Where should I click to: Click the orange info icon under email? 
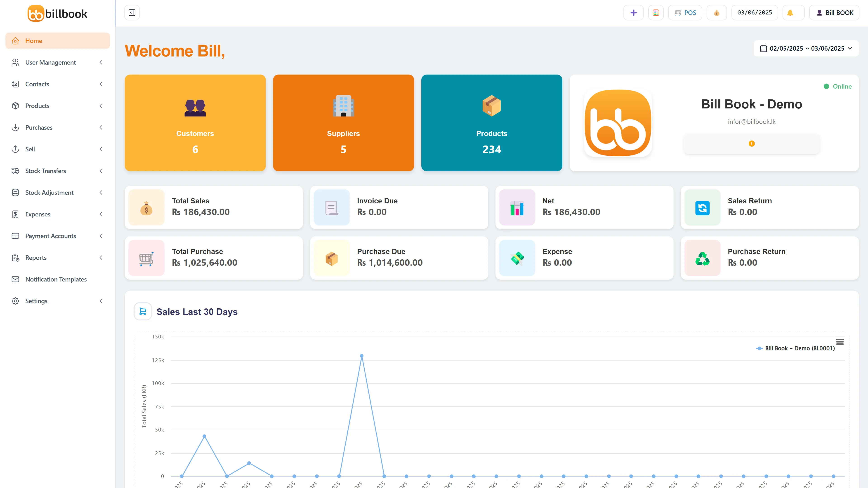click(x=751, y=144)
